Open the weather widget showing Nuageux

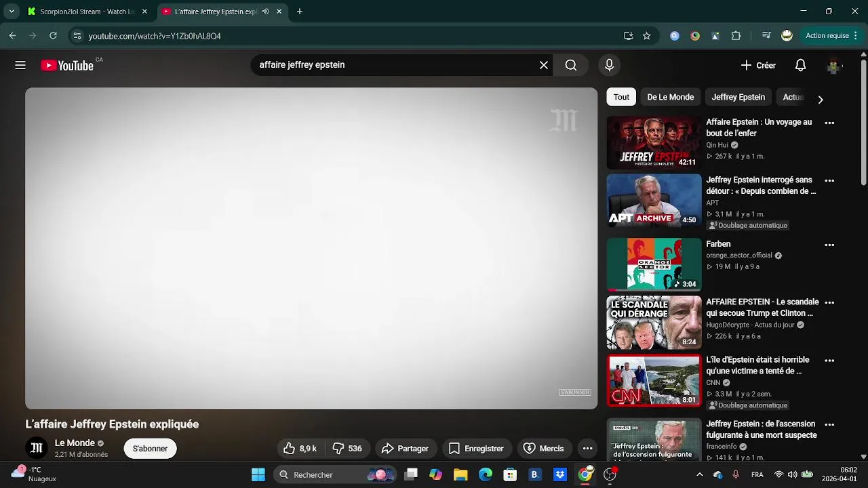(x=35, y=474)
